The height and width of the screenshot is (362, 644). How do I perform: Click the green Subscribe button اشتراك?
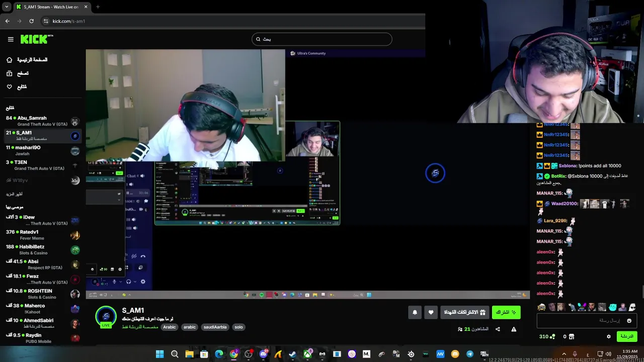click(x=506, y=312)
